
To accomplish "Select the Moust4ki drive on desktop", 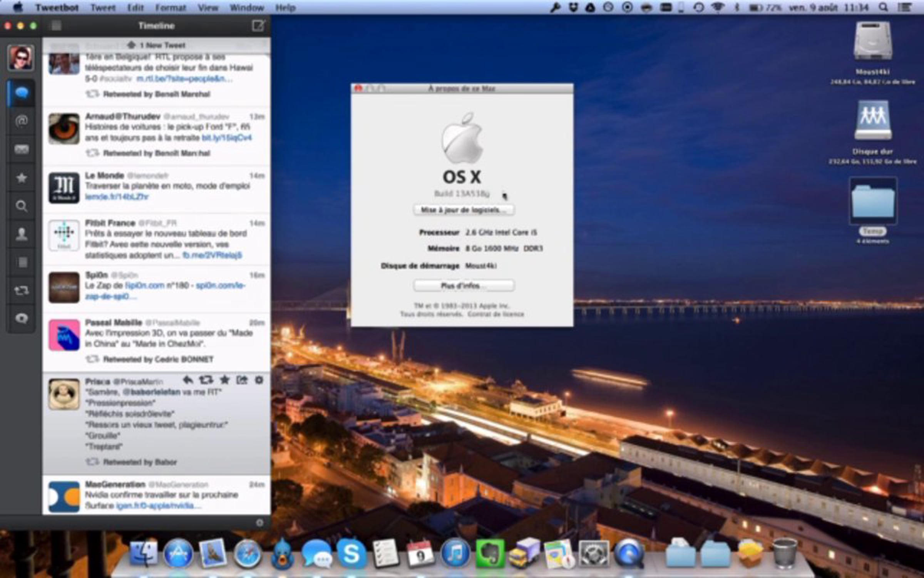I will (x=873, y=41).
